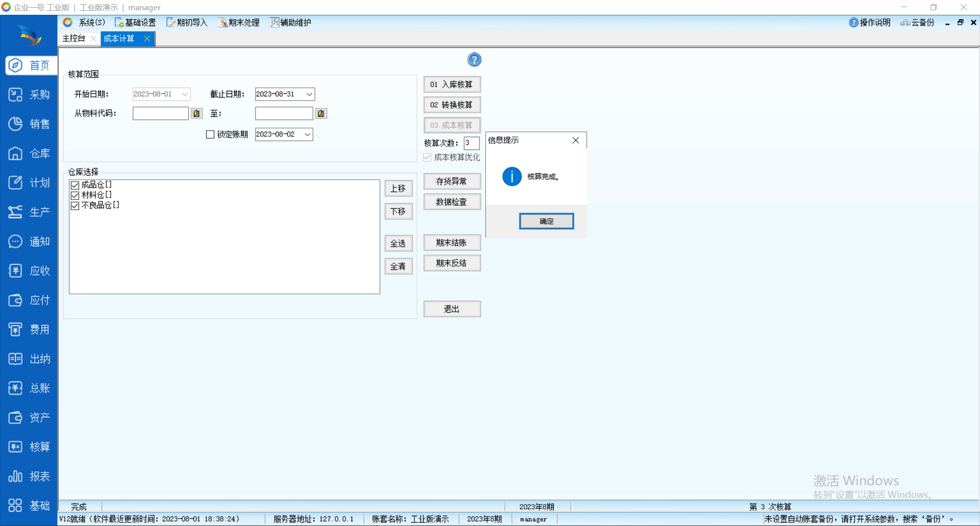Expand the 锁定账期 date dropdown

click(307, 135)
